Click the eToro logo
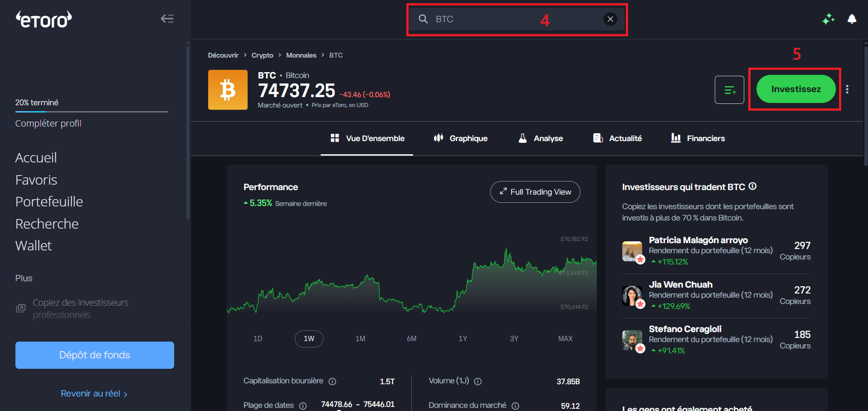Screen dimensions: 868x411 [x=44, y=19]
